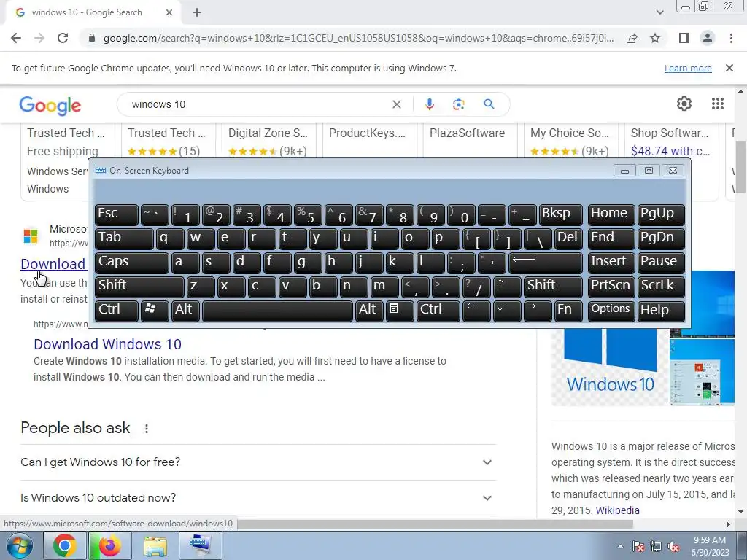Open Firefox from the taskbar
747x560 pixels.
tap(110, 545)
